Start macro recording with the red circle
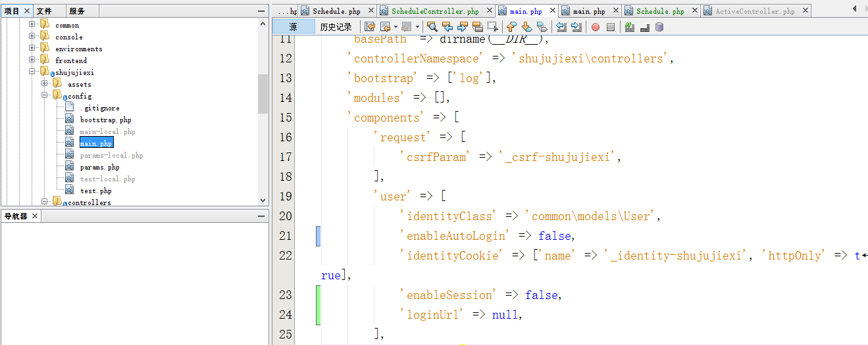The image size is (868, 345). pos(595,27)
